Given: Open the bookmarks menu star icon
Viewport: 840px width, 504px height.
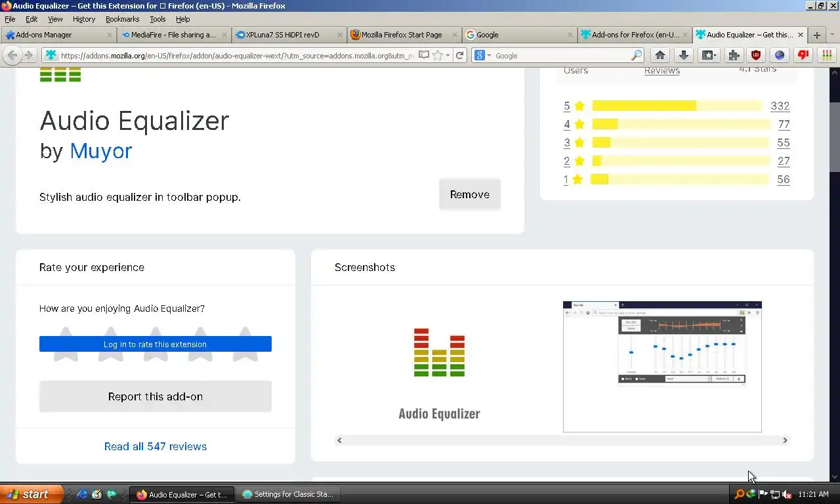Looking at the screenshot, I should coord(709,56).
